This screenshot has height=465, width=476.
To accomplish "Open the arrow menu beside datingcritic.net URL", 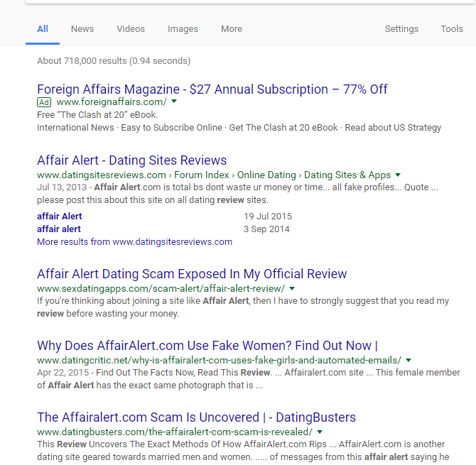I will click(409, 360).
